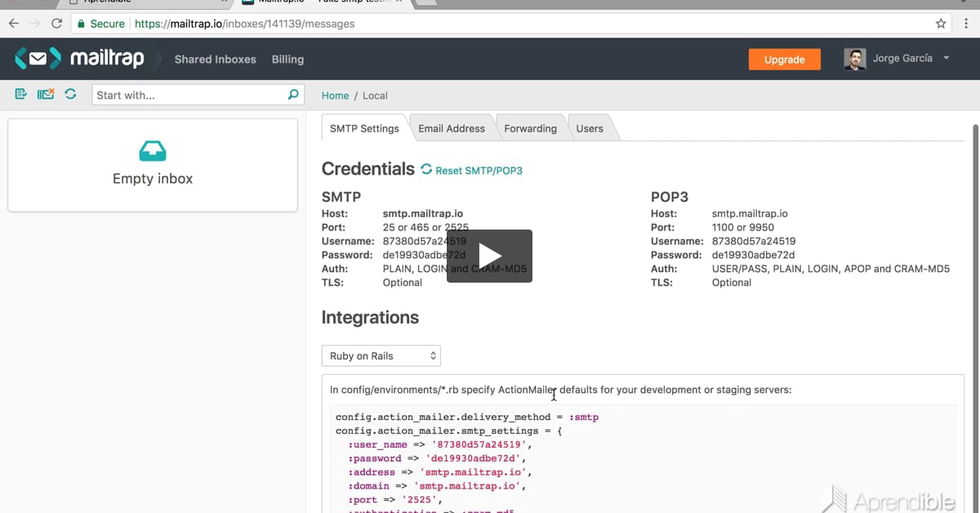The height and width of the screenshot is (513, 980).
Task: Click the code line with ':user_name'
Action: [x=440, y=444]
